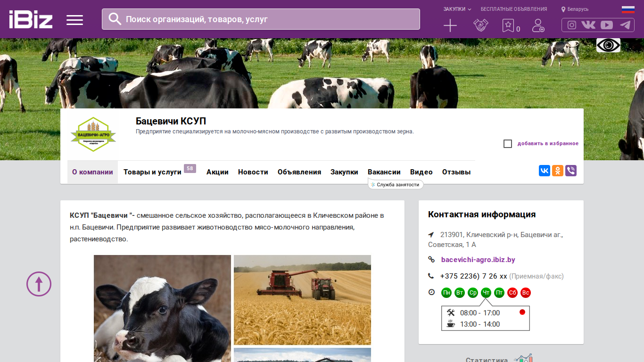
Task: Click the work hours 08:00 - 17:00
Action: 480,313
